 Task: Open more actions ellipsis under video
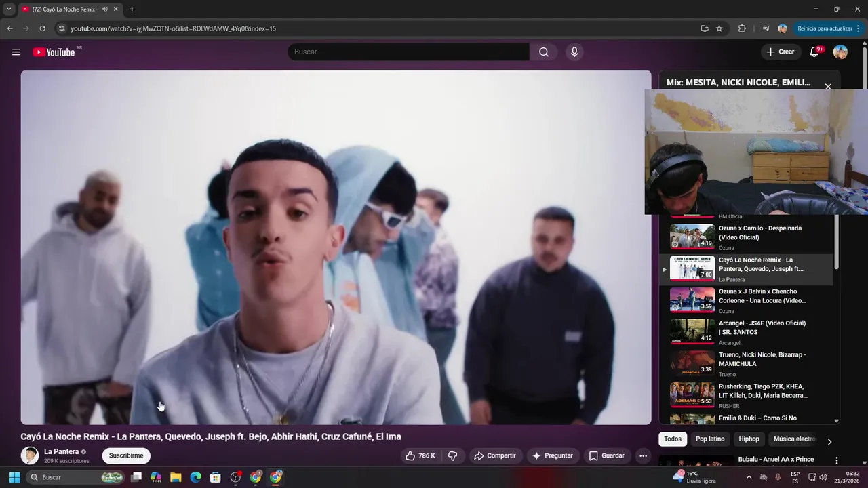pos(643,455)
